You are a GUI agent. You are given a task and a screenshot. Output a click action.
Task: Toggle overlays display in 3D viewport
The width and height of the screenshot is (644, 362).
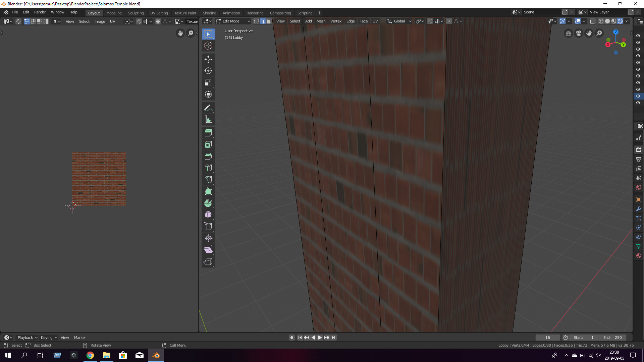tap(578, 21)
